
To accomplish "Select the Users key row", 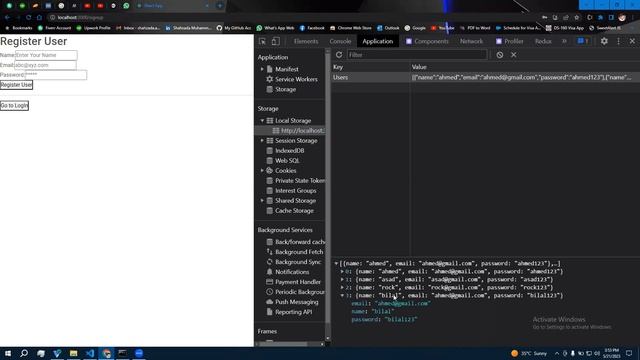I will pyautogui.click(x=485, y=77).
